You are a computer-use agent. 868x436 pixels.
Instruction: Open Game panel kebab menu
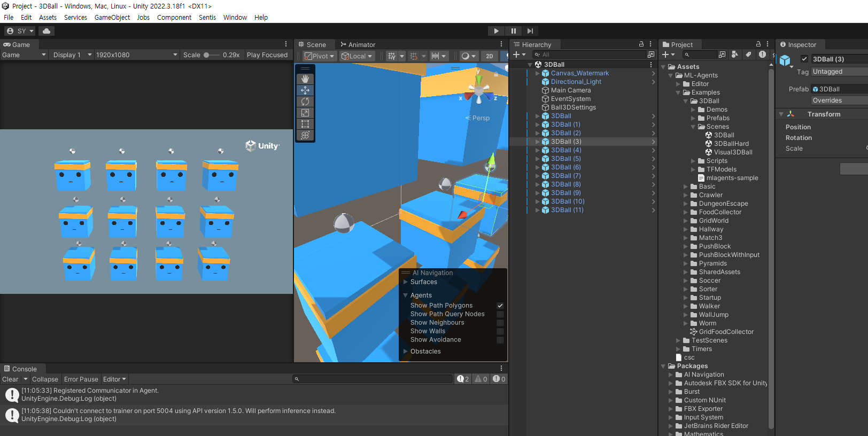(x=286, y=44)
